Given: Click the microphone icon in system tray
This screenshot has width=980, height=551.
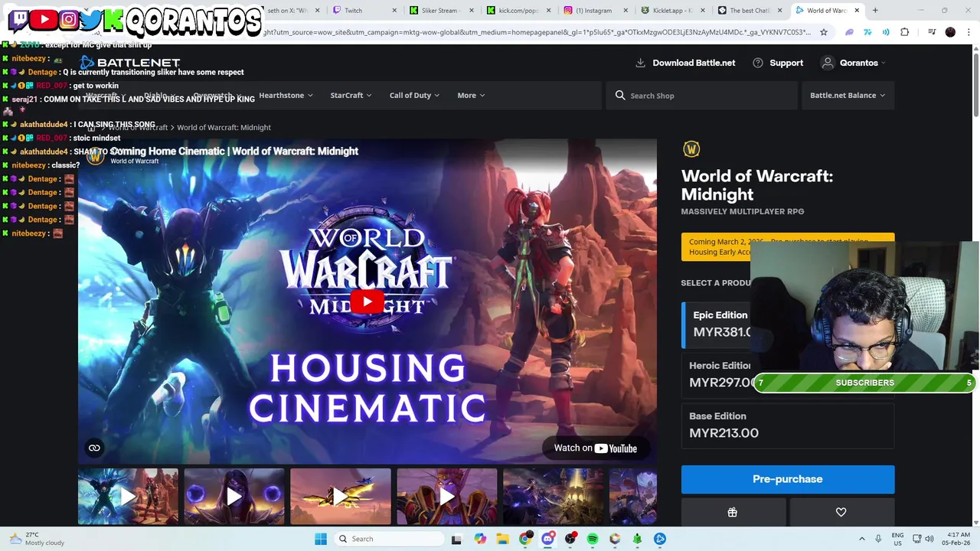Looking at the screenshot, I should coord(878,539).
